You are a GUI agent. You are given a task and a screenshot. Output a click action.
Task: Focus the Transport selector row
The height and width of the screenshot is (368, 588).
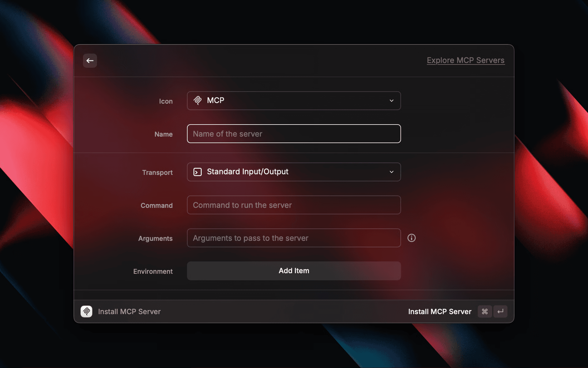[x=294, y=172]
